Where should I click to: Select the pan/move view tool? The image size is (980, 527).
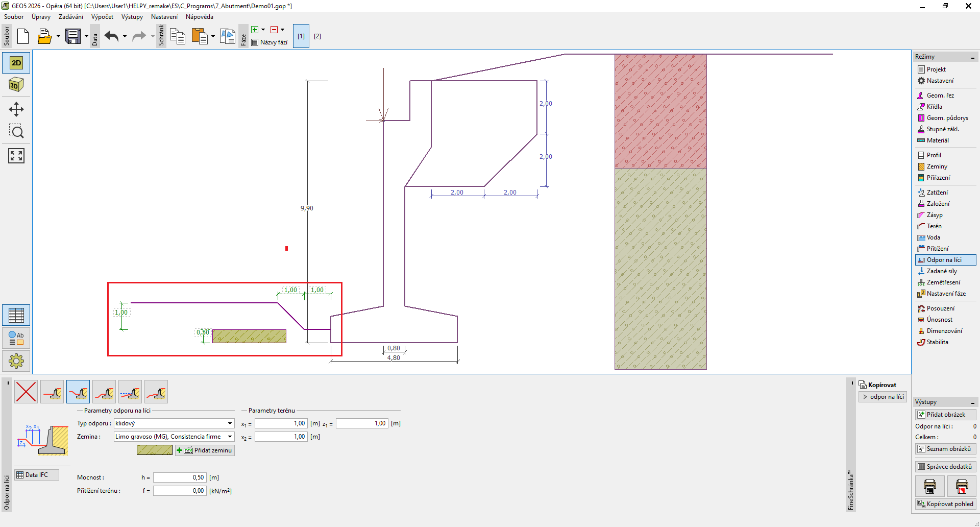(x=16, y=109)
